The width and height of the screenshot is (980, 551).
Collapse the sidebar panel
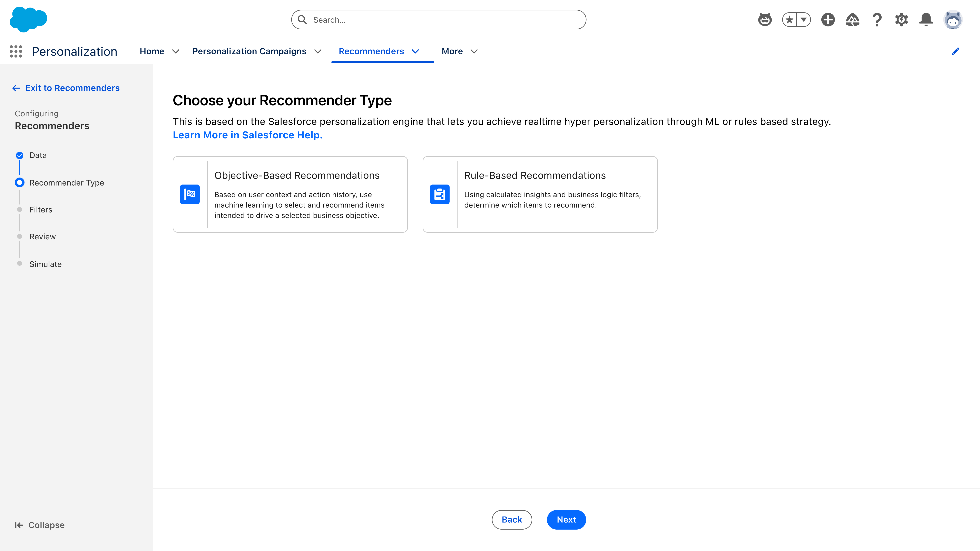pos(40,525)
